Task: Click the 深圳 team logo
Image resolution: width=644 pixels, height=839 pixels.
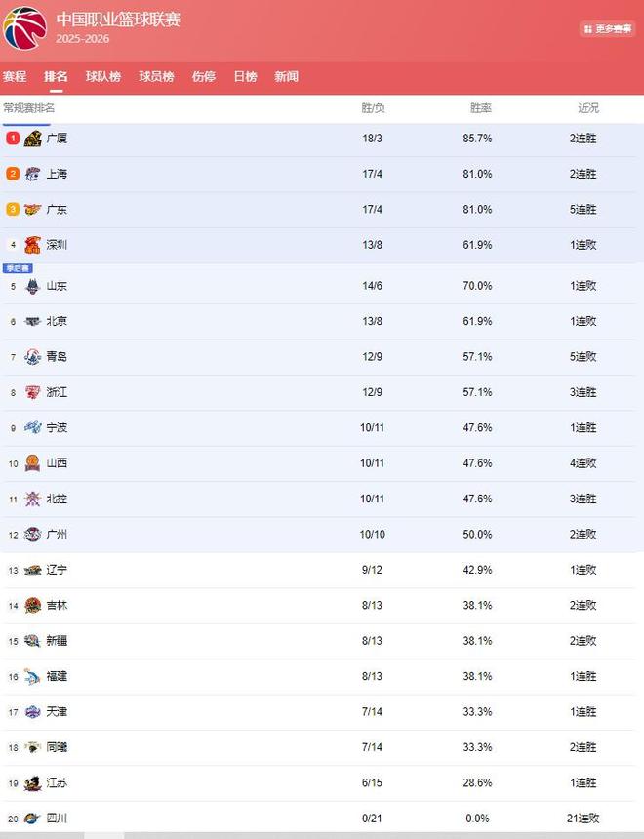Action: pyautogui.click(x=33, y=245)
